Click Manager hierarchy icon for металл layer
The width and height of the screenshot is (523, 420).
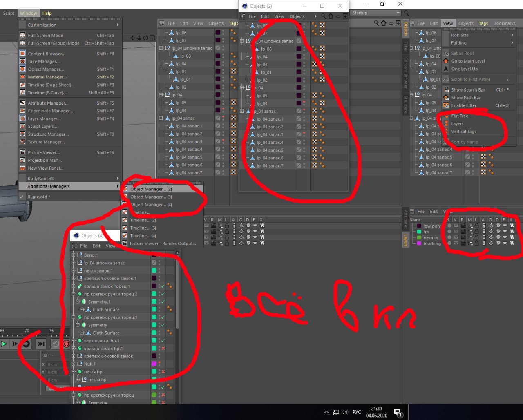pos(470,237)
